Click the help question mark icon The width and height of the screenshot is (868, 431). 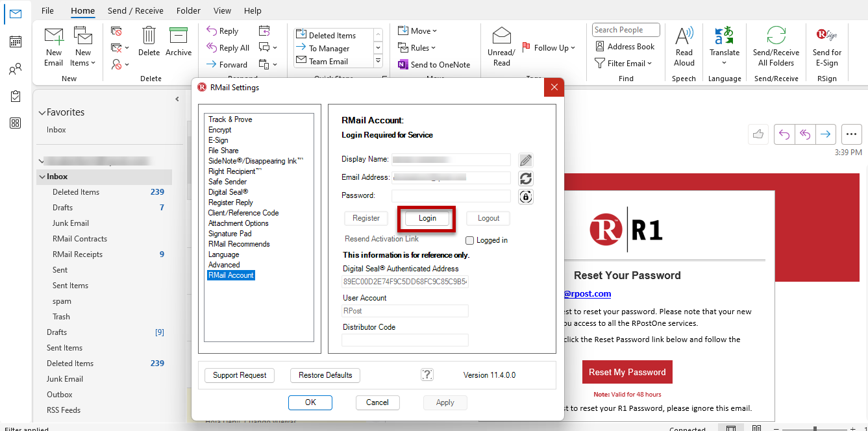427,375
